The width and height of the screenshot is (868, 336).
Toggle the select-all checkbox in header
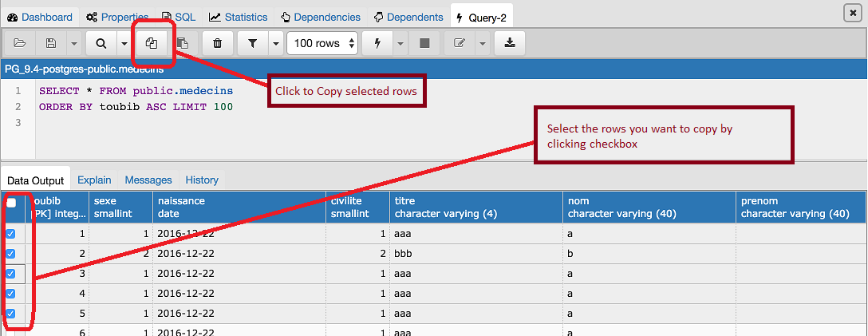click(11, 203)
